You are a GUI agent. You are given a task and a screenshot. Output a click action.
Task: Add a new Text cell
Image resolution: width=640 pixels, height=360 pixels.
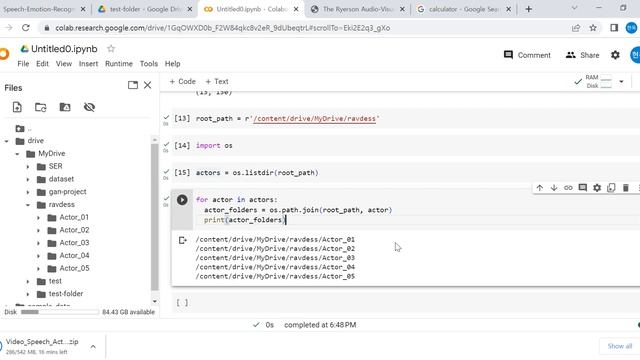[217, 81]
